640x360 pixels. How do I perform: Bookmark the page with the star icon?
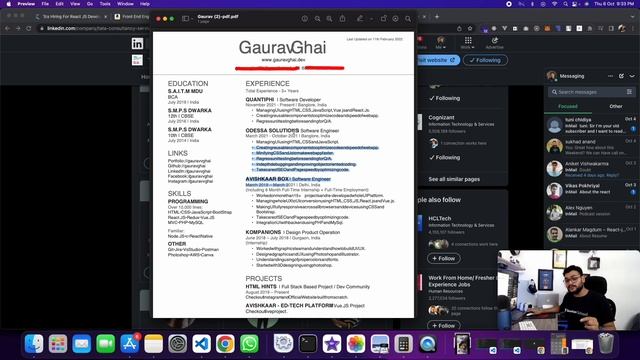[470, 28]
